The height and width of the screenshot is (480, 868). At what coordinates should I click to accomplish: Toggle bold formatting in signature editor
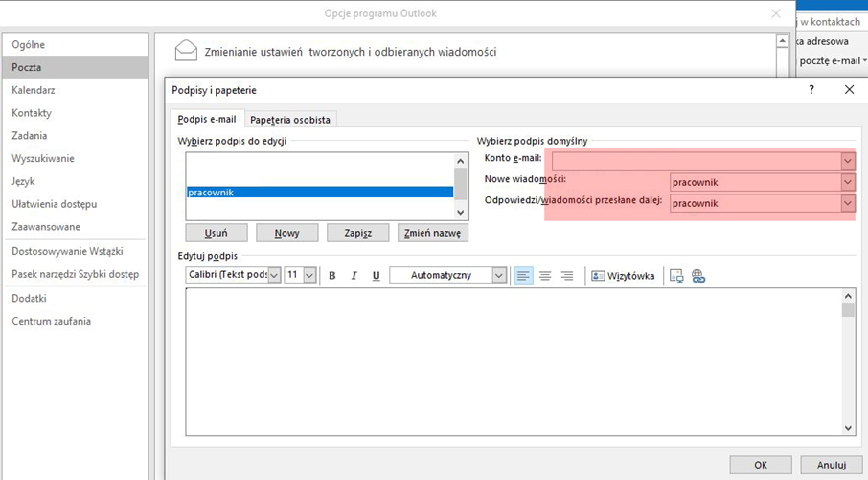coord(332,276)
